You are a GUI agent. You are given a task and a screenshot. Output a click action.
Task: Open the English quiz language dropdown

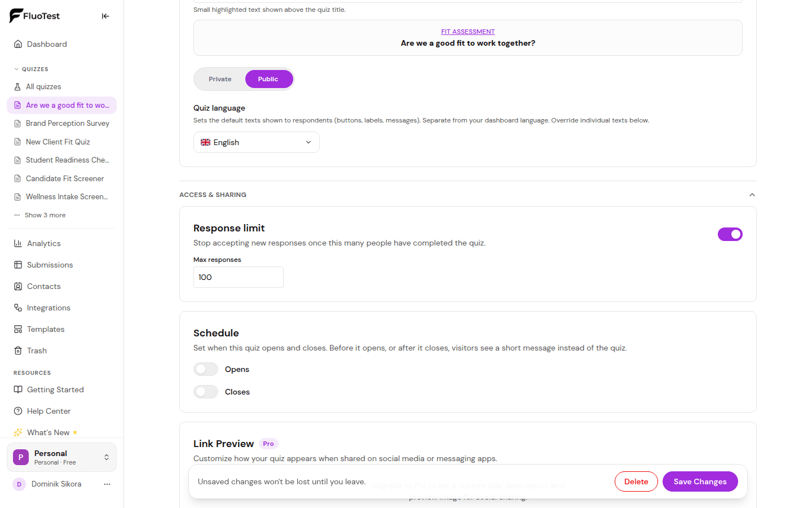257,142
